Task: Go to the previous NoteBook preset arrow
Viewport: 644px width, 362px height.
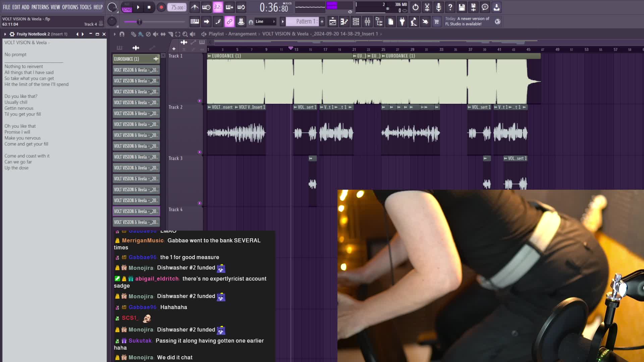Action: click(x=77, y=34)
